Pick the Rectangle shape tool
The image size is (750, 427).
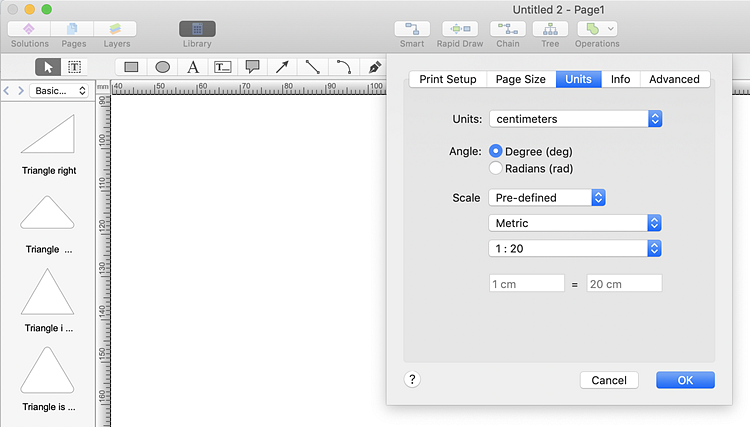click(131, 67)
